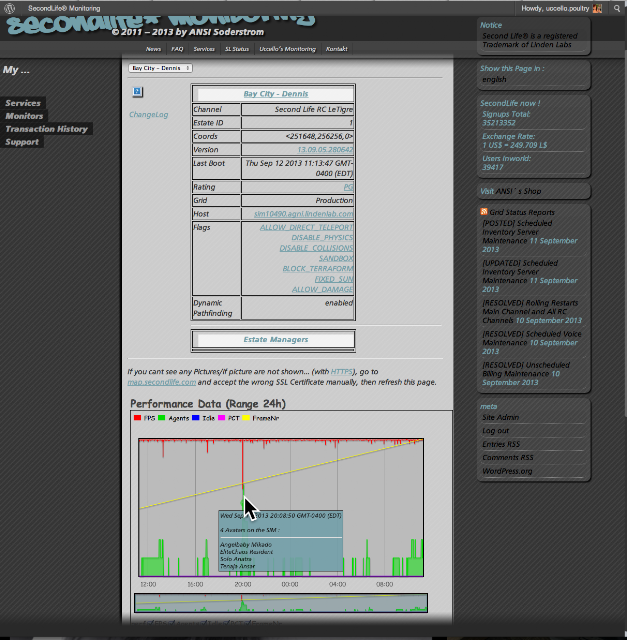Screen dimensions: 627x640
Task: Click the Estate Managers heading
Action: pyautogui.click(x=276, y=340)
